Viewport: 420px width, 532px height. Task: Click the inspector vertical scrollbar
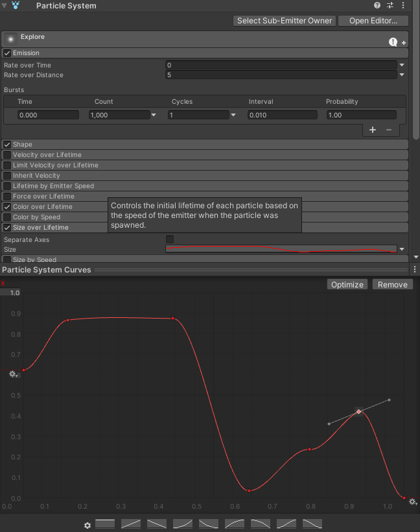pyautogui.click(x=416, y=69)
